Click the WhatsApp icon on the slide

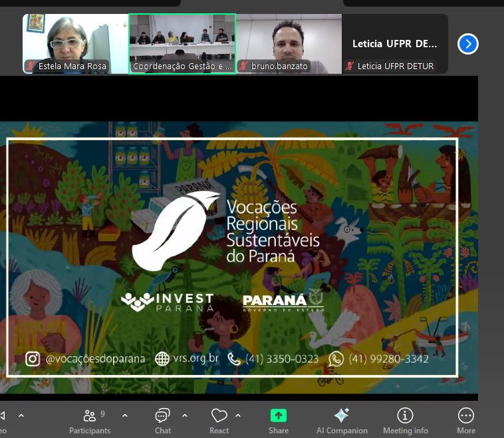pos(336,359)
